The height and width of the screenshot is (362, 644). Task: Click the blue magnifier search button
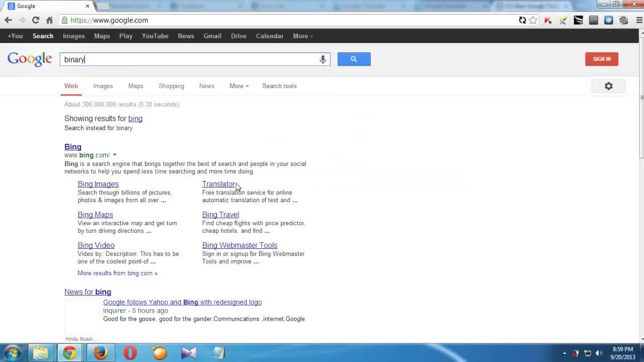point(354,59)
